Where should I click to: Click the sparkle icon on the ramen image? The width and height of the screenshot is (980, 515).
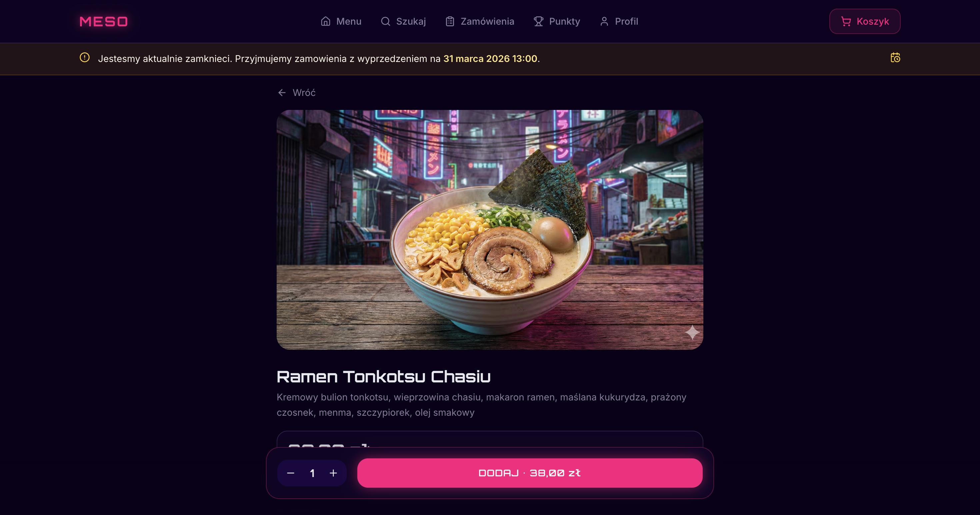tap(692, 332)
